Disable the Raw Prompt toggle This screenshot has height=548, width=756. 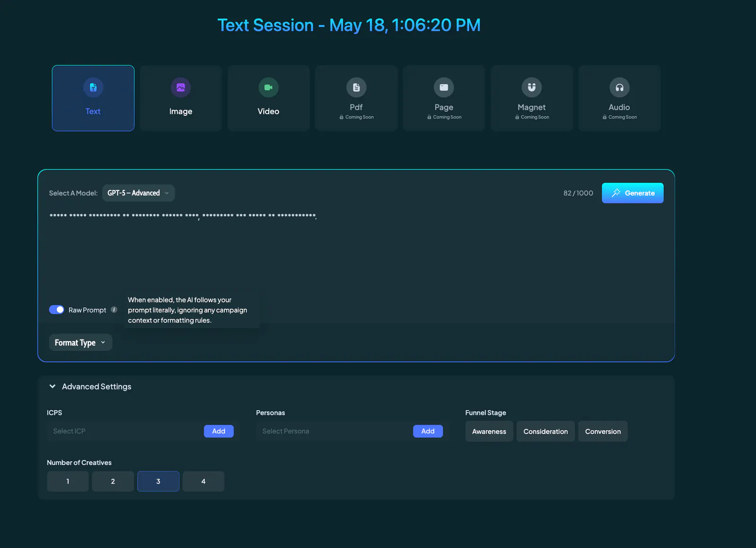(57, 310)
